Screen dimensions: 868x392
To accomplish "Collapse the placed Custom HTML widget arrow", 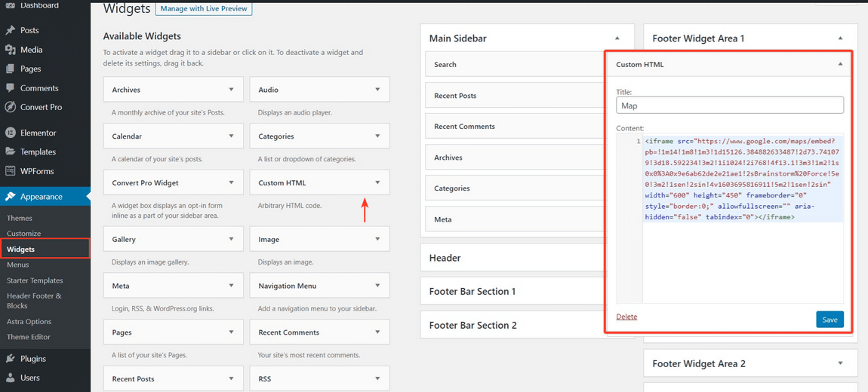I will [840, 64].
